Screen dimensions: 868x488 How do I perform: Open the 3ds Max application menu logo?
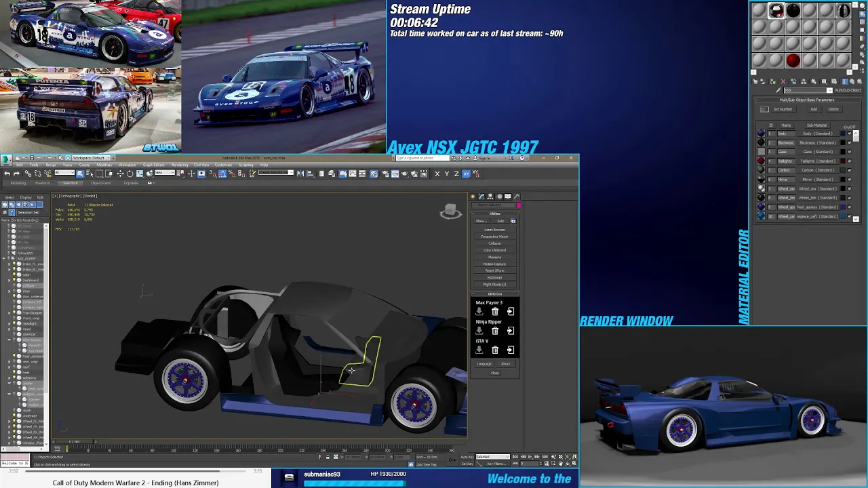[6, 159]
